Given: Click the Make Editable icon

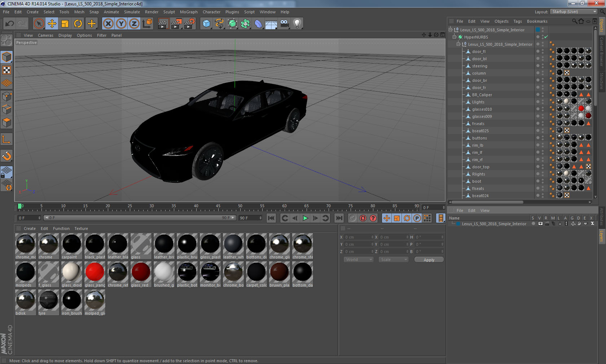Looking at the screenshot, I should coord(6,40).
